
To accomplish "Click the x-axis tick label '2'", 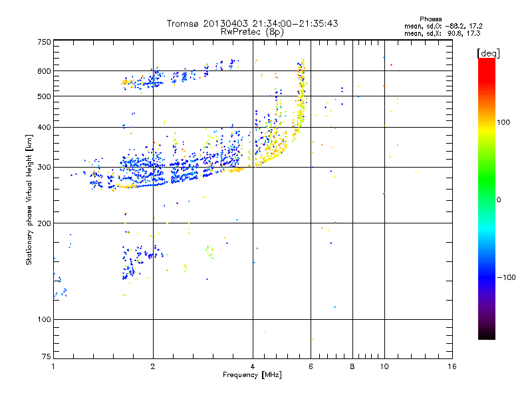I will (153, 366).
